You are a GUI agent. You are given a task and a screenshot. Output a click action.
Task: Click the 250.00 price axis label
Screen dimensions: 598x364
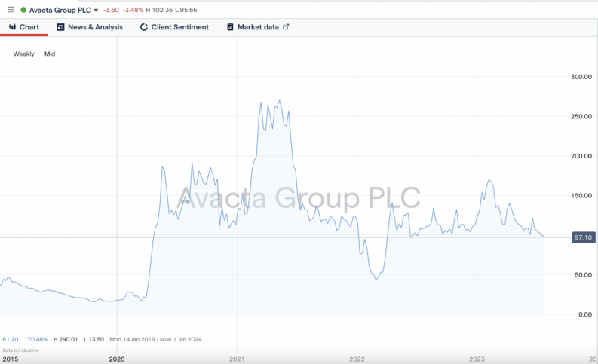[x=581, y=116]
